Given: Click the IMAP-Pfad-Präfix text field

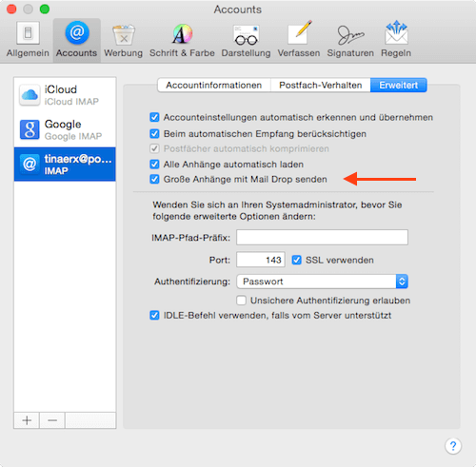Looking at the screenshot, I should point(322,237).
